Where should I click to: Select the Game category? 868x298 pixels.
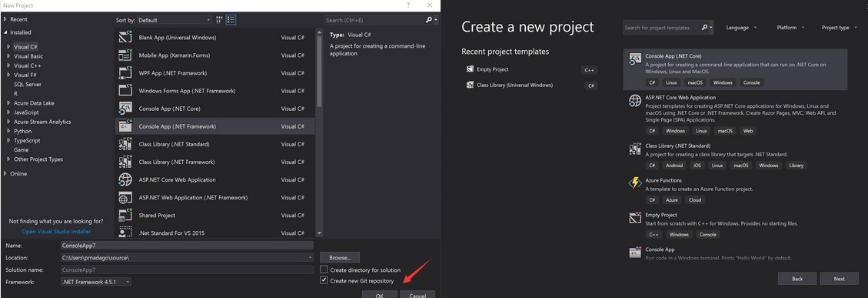click(x=21, y=150)
